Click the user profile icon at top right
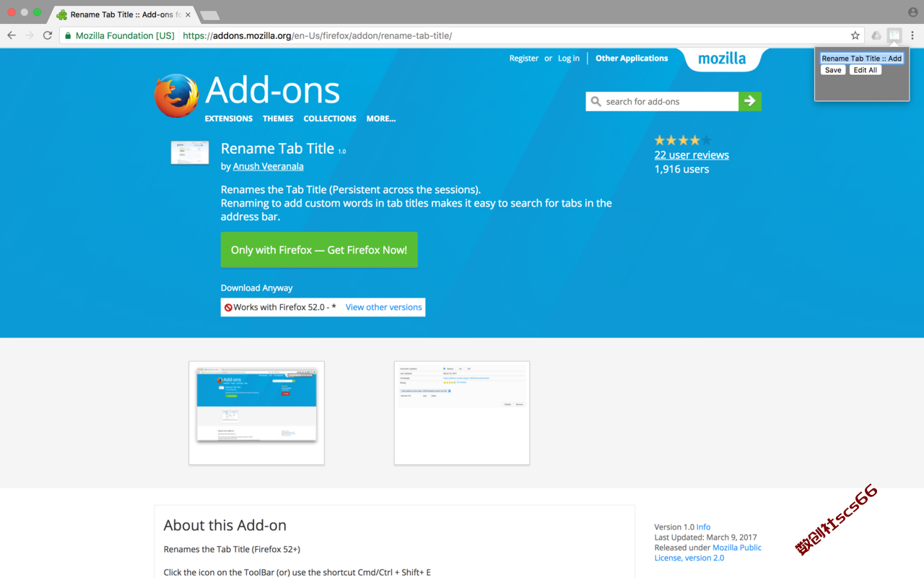 coord(913,12)
